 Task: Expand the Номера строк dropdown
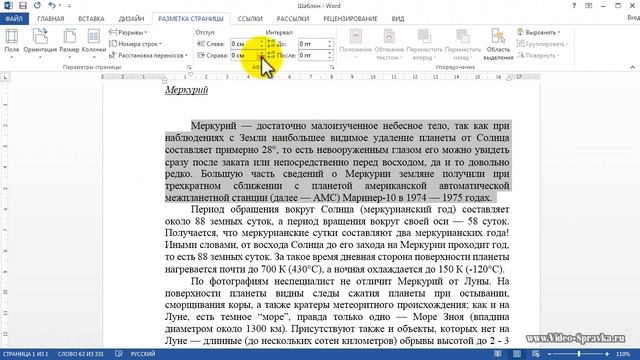(136, 44)
